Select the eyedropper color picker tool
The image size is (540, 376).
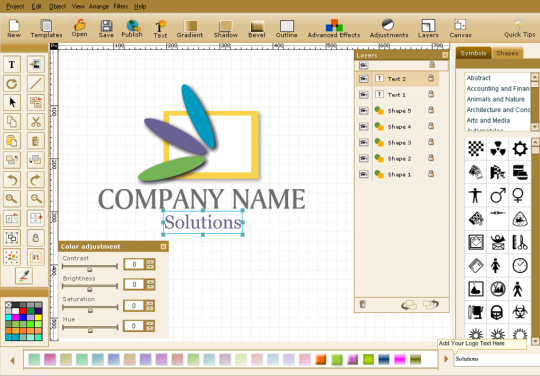coord(24,276)
